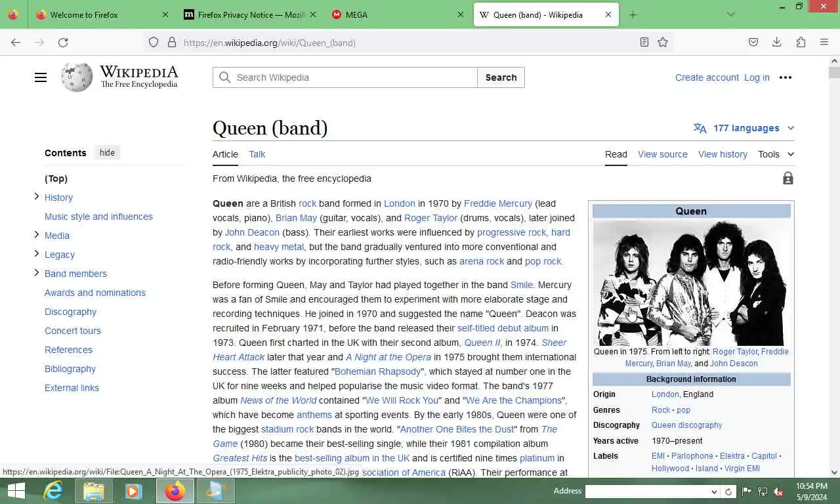
Task: Open the Wikipedia personal tools ellipsis menu
Action: (786, 77)
